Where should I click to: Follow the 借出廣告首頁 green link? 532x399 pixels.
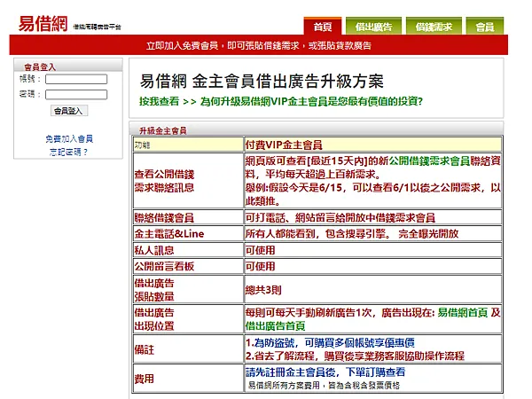point(275,326)
